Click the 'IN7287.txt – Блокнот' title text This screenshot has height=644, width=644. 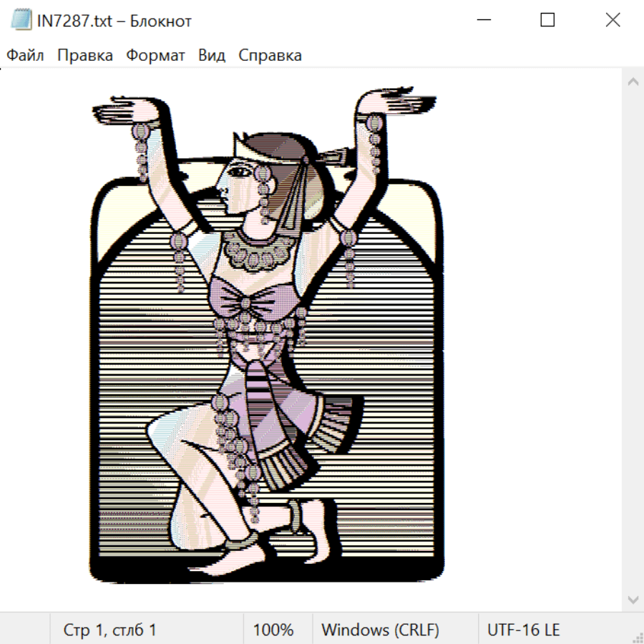coord(114,21)
